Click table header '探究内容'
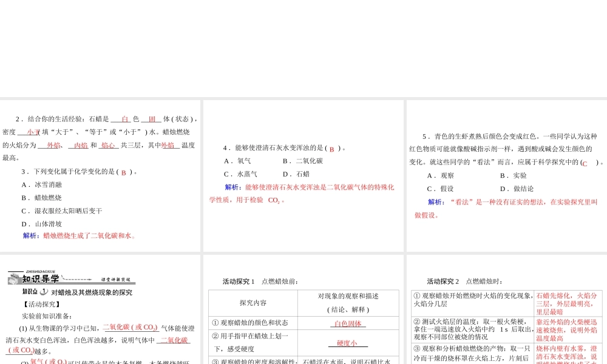The width and height of the screenshot is (607, 364). (253, 303)
